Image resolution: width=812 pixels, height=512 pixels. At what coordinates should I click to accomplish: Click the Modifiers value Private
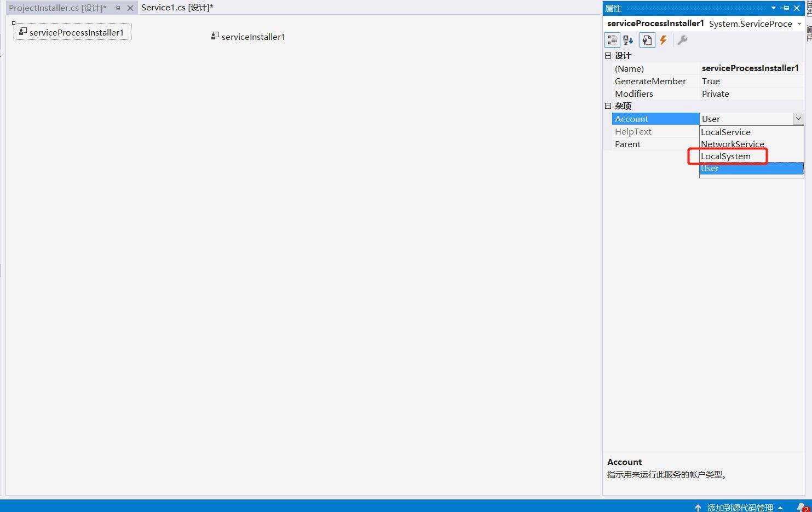[x=715, y=94]
